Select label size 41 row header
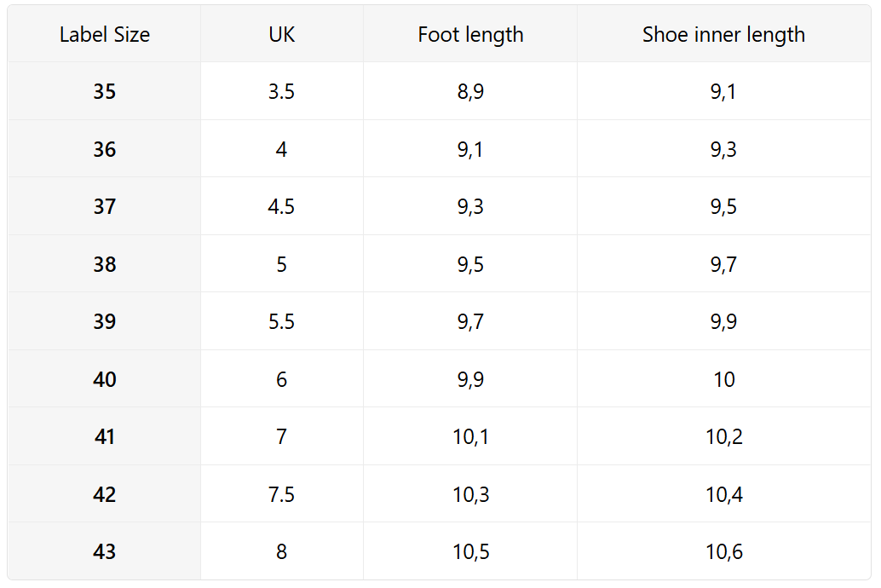 pos(105,437)
